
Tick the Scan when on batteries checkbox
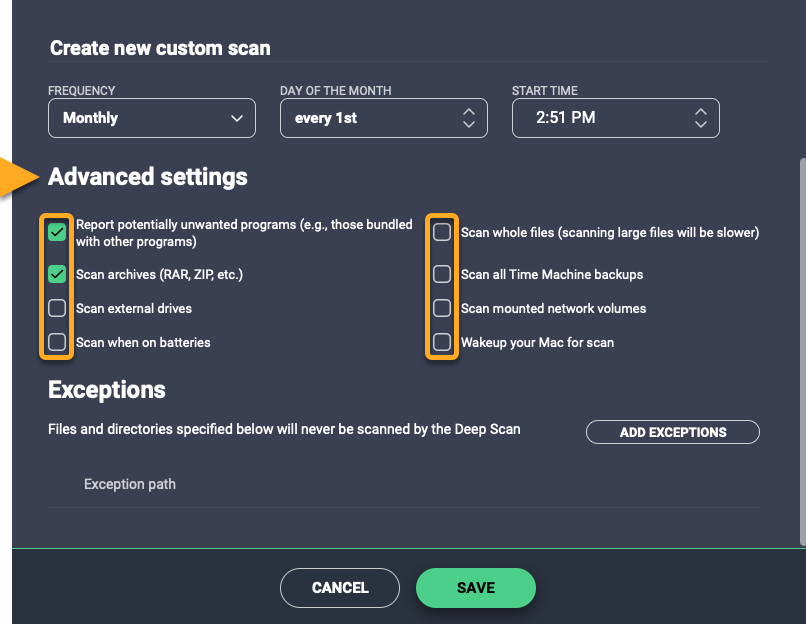coord(58,342)
